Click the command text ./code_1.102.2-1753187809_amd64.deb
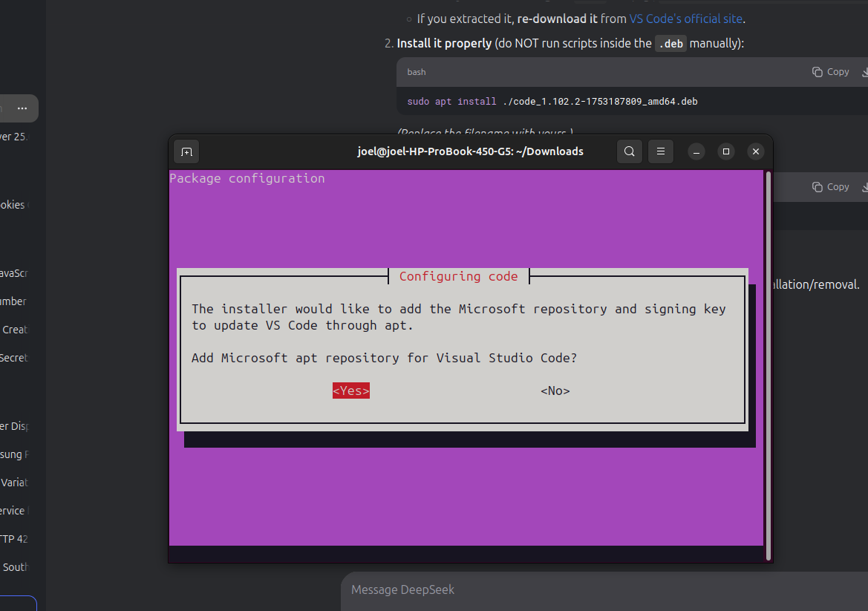 point(600,101)
